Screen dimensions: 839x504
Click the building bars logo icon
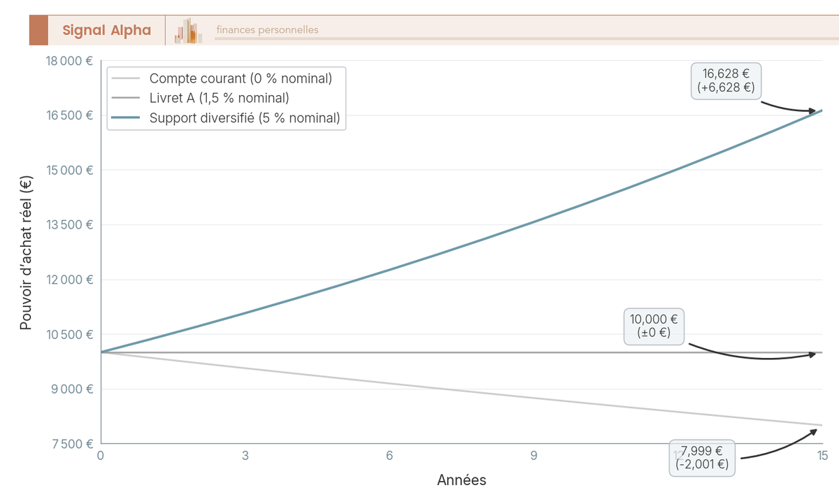click(189, 31)
